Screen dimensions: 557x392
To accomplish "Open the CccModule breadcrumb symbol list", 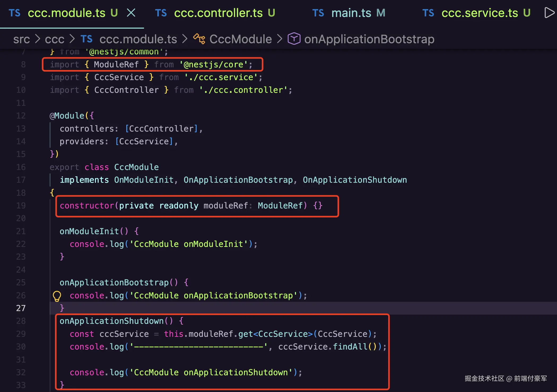I will tap(241, 39).
